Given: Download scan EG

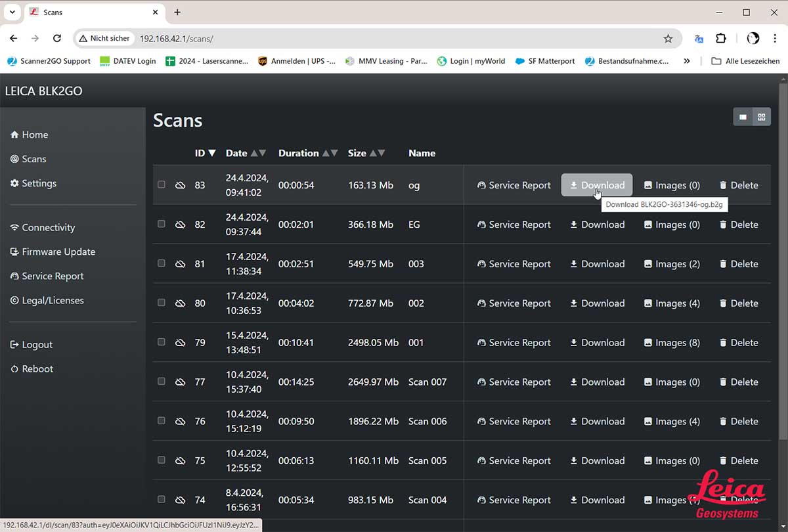Looking at the screenshot, I should tap(597, 225).
